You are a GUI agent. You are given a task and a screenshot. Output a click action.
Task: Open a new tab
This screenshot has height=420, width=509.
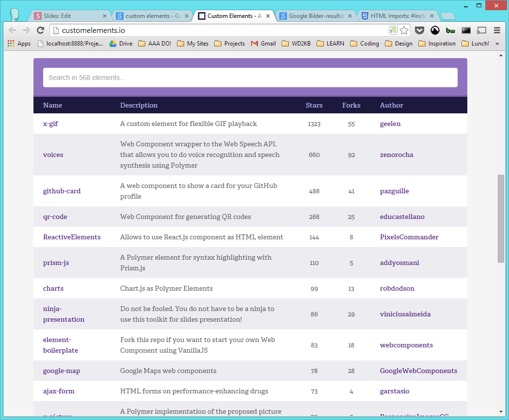448,16
